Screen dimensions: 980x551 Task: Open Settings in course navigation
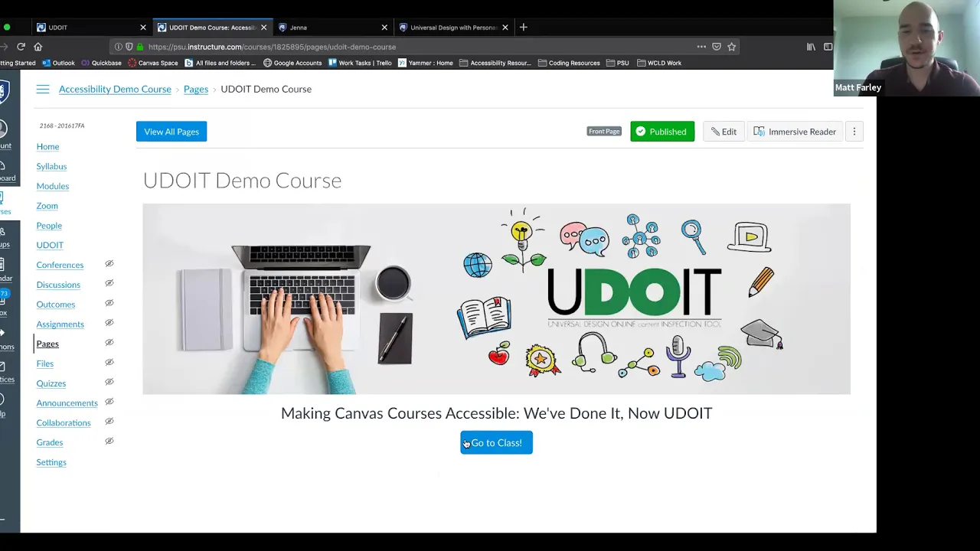tap(51, 462)
